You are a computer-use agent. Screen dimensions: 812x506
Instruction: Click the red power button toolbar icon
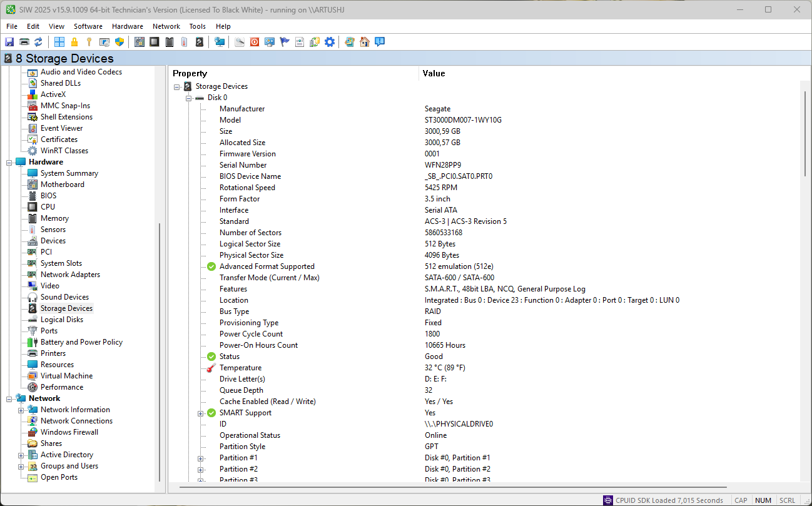[x=255, y=42]
